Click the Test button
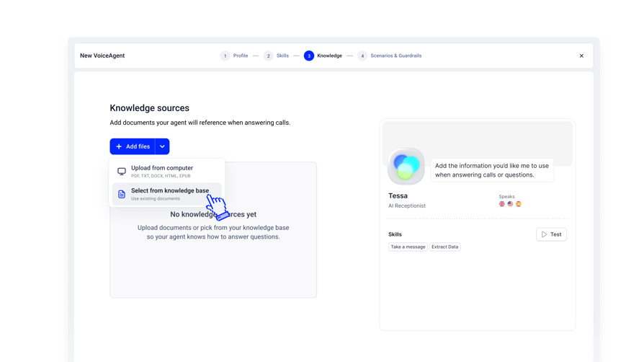Image resolution: width=644 pixels, height=362 pixels. pos(551,234)
